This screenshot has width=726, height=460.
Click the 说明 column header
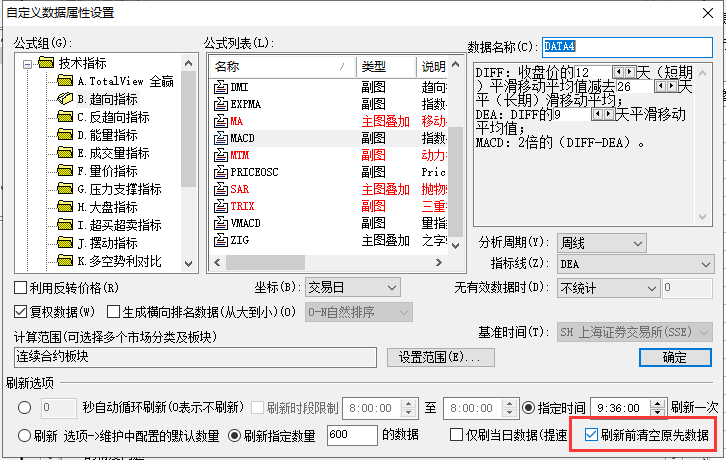(x=432, y=67)
